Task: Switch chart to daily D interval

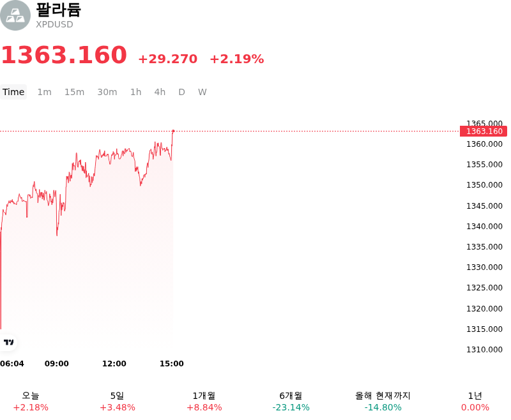Action: [x=182, y=92]
